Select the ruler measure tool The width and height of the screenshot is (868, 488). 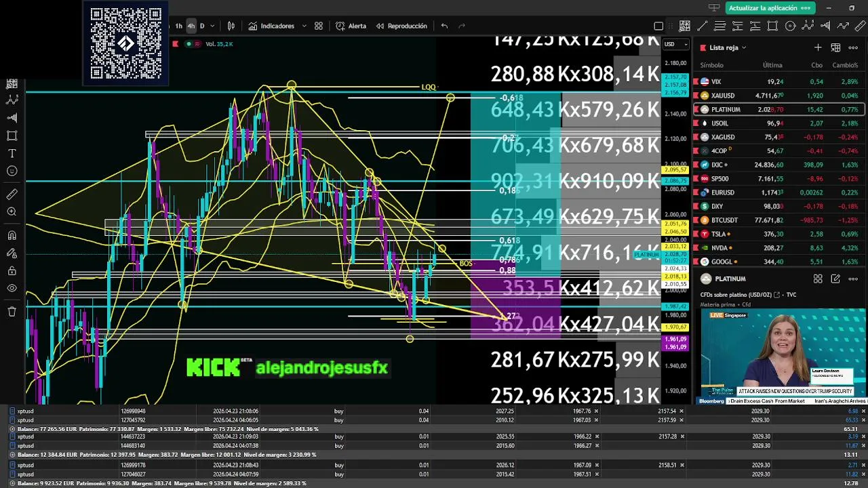tap(12, 194)
